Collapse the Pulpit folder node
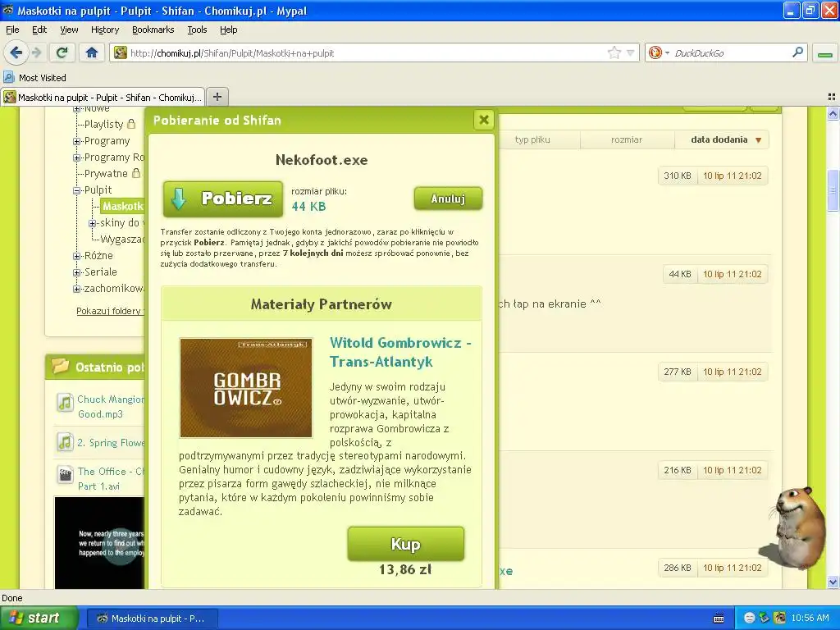The image size is (840, 630). pos(76,190)
